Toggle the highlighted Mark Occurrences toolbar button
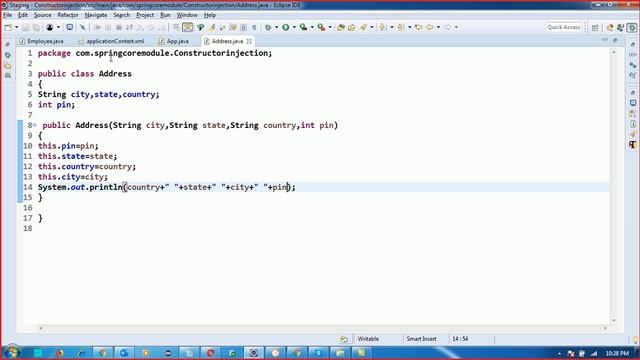Viewport: 640px width, 360px height. click(x=187, y=27)
